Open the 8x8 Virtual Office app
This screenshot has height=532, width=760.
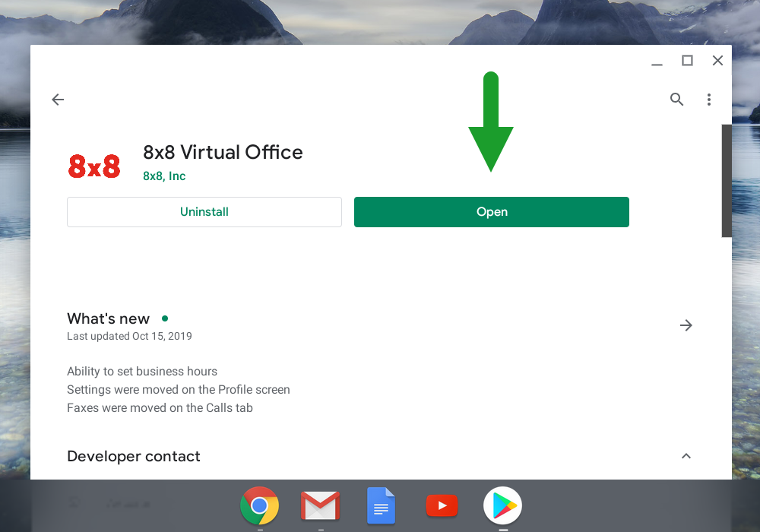click(492, 212)
